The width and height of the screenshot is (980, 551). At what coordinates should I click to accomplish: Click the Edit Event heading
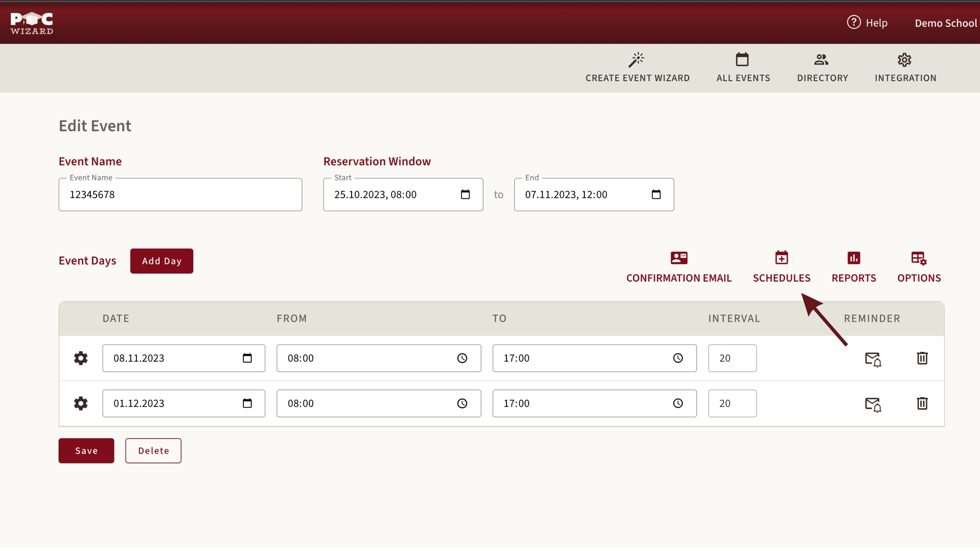point(95,126)
